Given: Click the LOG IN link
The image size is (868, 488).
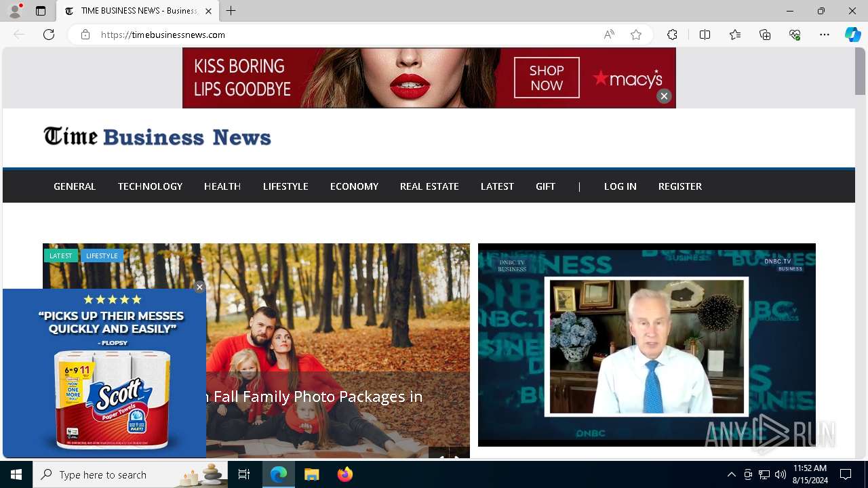Looking at the screenshot, I should 620,186.
